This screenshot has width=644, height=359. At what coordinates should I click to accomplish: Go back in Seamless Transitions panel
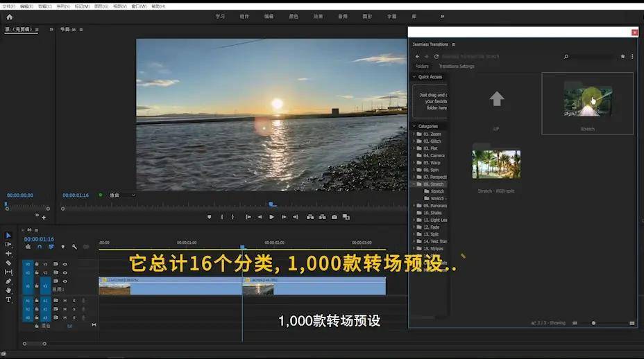417,57
